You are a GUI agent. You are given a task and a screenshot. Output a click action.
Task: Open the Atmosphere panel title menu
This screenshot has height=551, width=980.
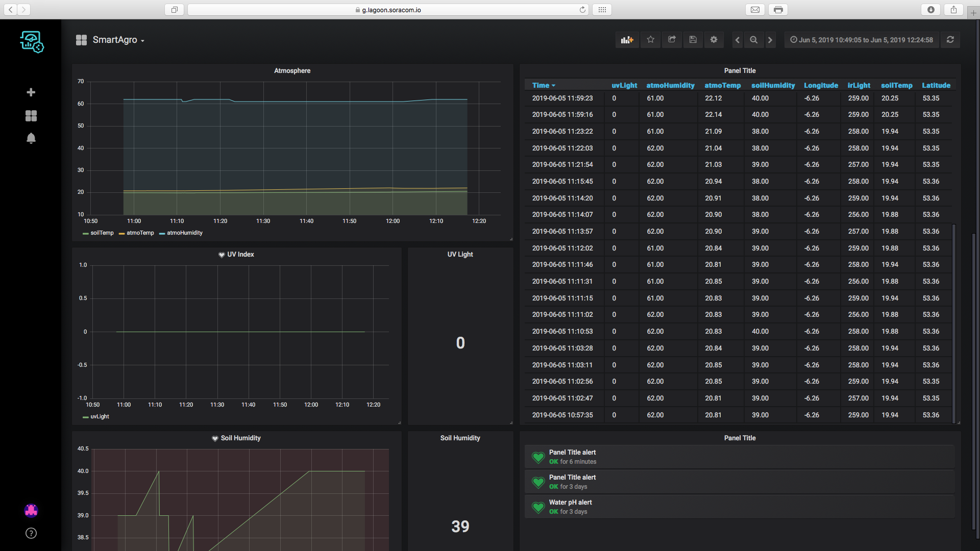coord(292,71)
